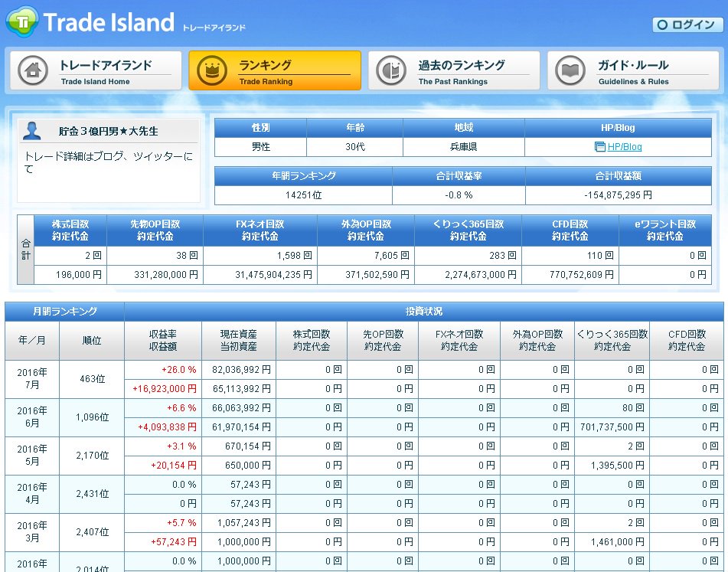This screenshot has width=728, height=572.
Task: Click the 合計 side label of totals table
Action: point(25,250)
